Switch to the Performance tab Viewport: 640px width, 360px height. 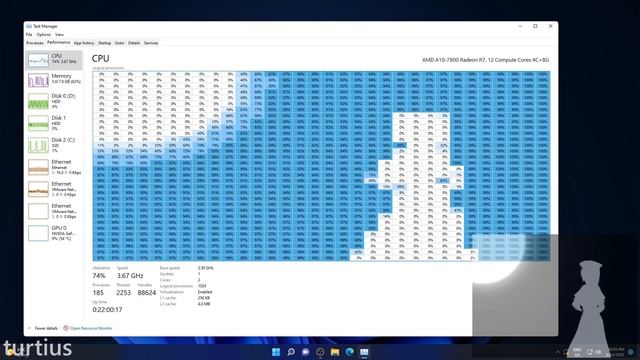coord(58,42)
